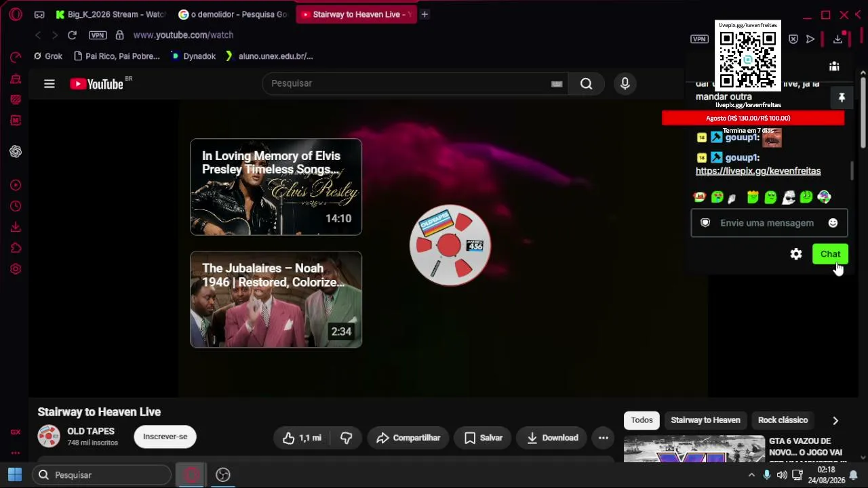Select the Stairway to Heaven Live tab
868x488 pixels.
point(356,14)
